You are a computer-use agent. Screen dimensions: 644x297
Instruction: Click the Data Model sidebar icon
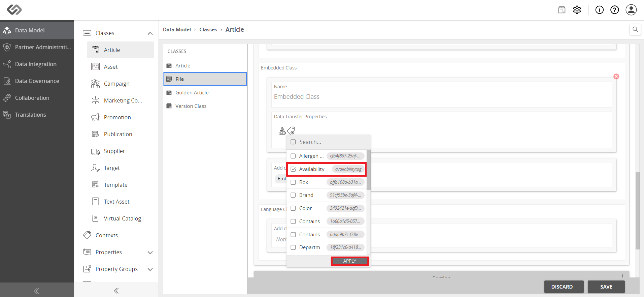(x=7, y=30)
